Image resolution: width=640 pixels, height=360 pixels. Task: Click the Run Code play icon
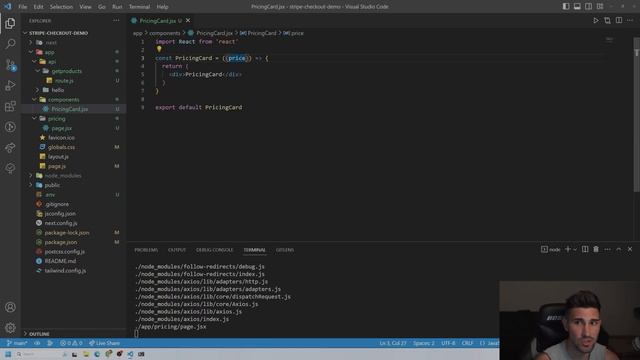(x=596, y=20)
